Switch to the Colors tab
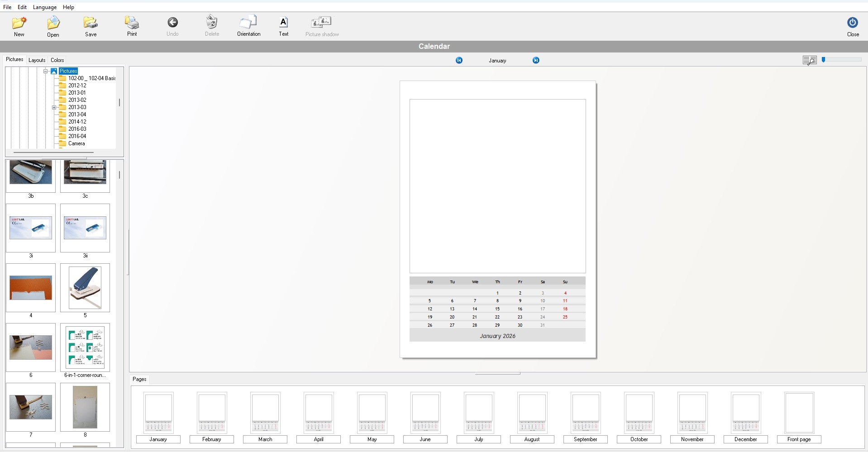Viewport: 868px width, 452px height. click(57, 60)
